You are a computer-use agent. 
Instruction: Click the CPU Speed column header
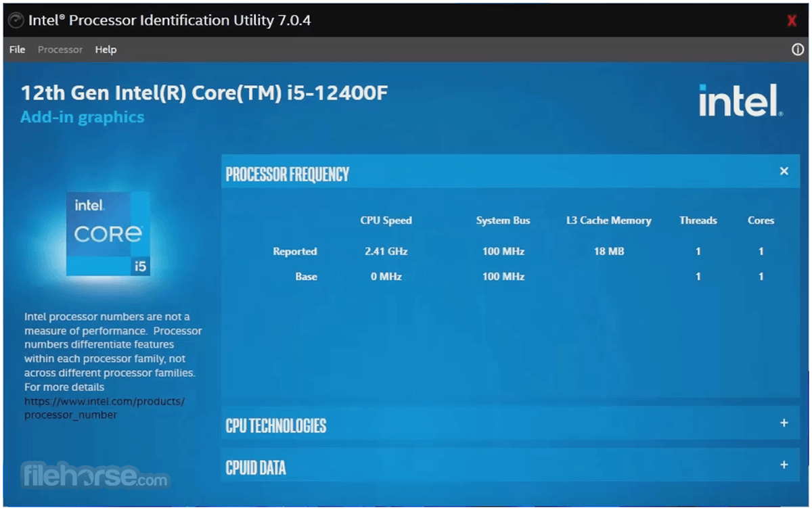[386, 221]
